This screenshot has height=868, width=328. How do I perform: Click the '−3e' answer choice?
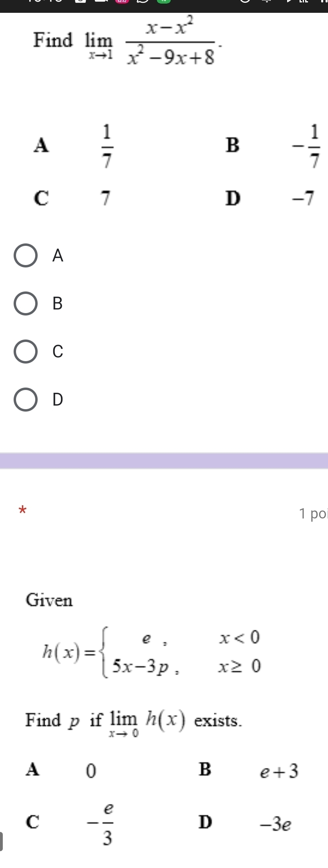click(276, 825)
